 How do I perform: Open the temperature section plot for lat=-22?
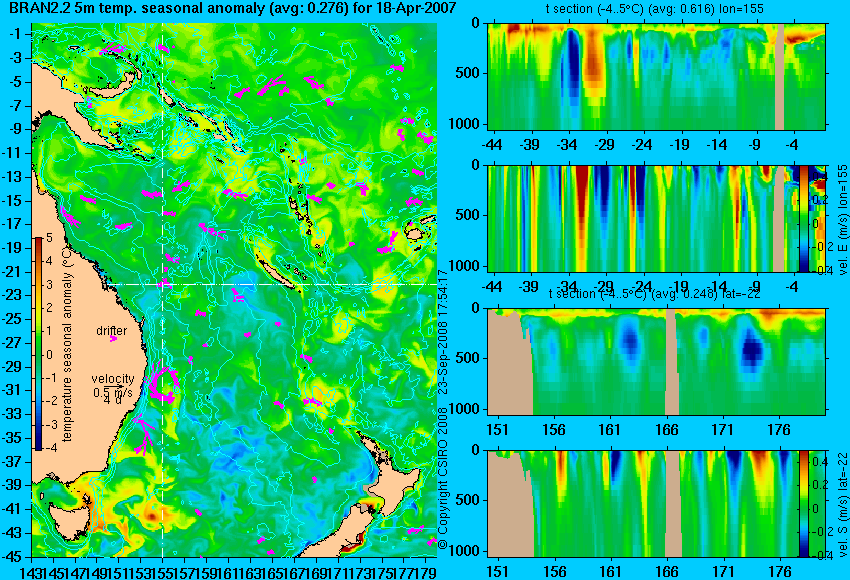656,362
